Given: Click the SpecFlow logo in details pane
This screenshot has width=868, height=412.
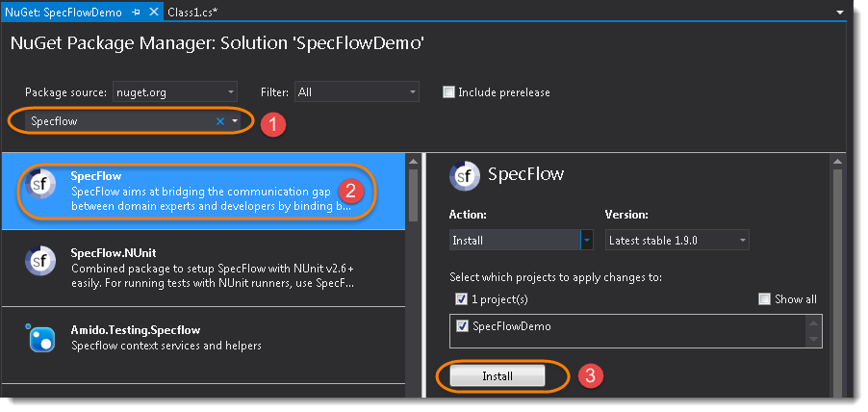Looking at the screenshot, I should coord(465,175).
